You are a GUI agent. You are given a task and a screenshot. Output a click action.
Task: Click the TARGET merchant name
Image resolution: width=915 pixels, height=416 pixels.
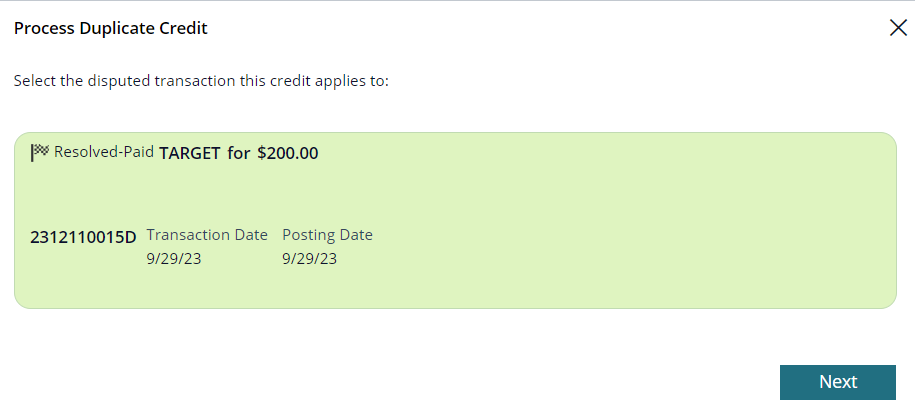190,153
